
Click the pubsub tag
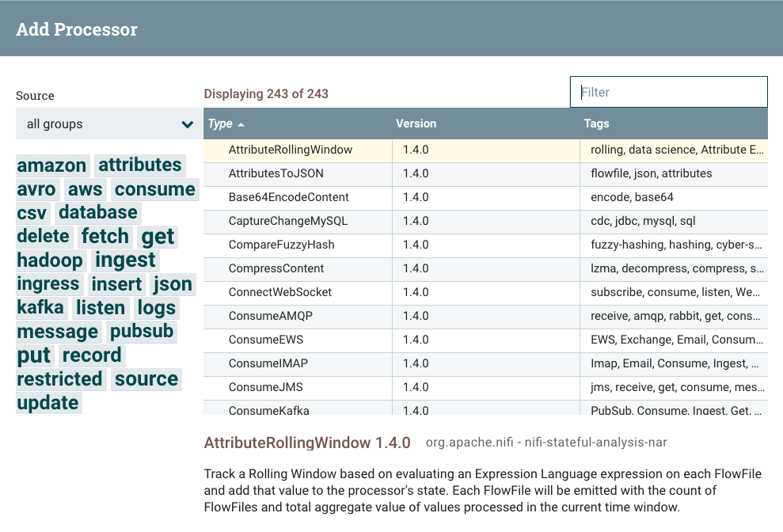coord(142,332)
